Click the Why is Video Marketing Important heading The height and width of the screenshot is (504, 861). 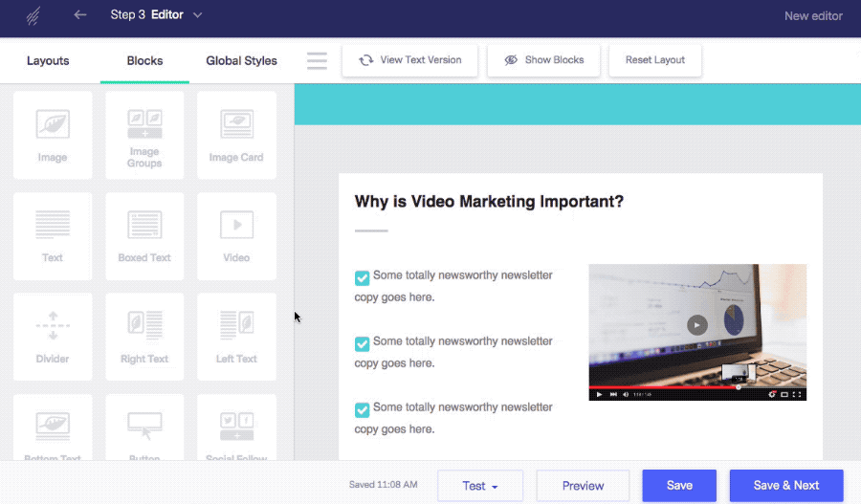point(489,202)
